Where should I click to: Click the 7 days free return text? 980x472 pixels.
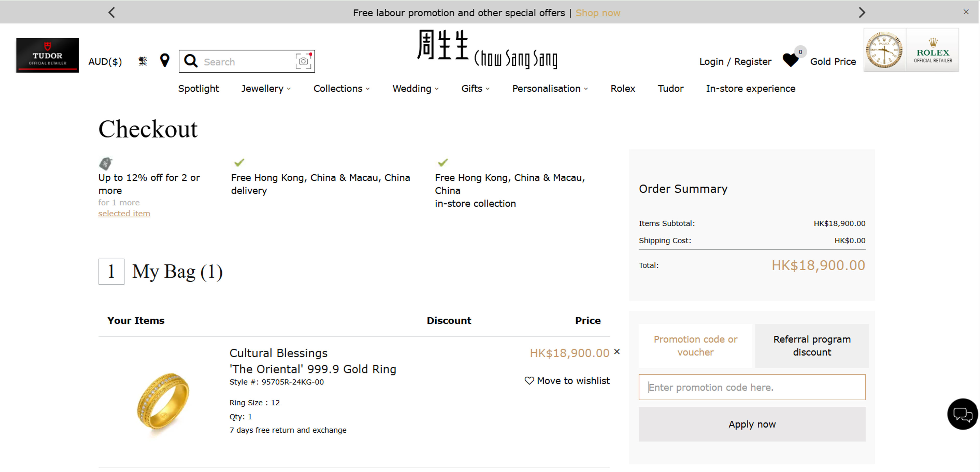[288, 430]
